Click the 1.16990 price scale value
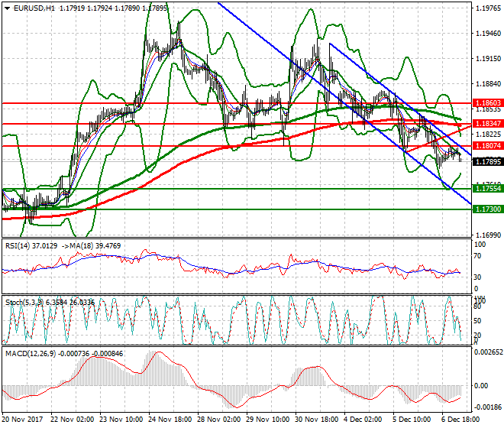This screenshot has height=428, width=504. (488, 235)
